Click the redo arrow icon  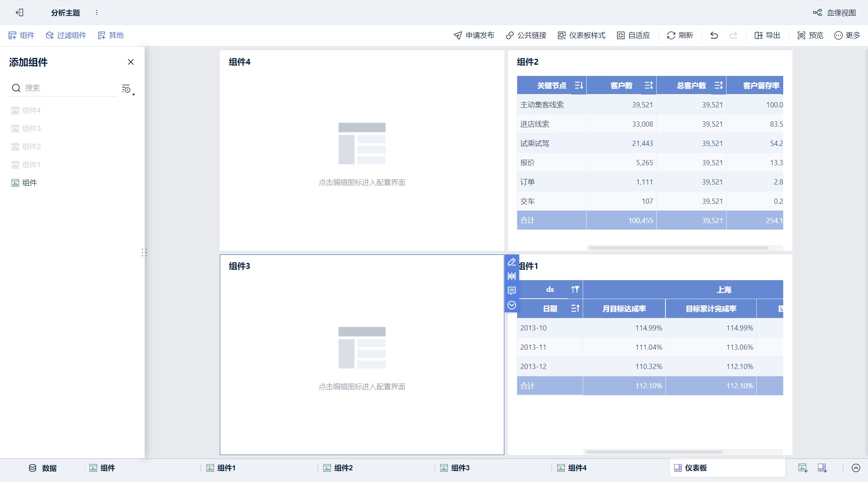pyautogui.click(x=733, y=35)
